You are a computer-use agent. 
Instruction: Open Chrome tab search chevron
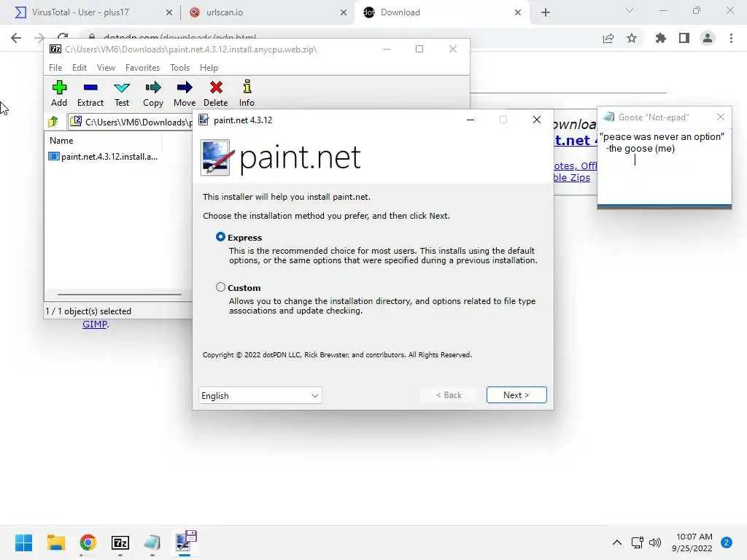[x=630, y=11]
